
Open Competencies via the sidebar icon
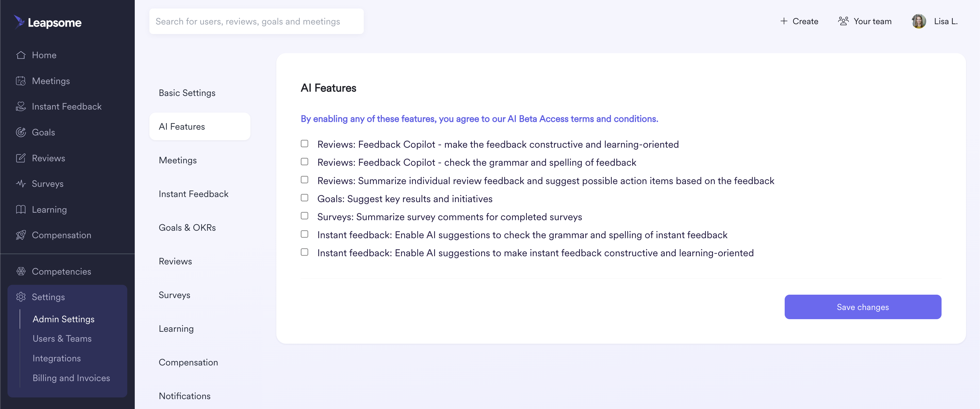coord(21,272)
